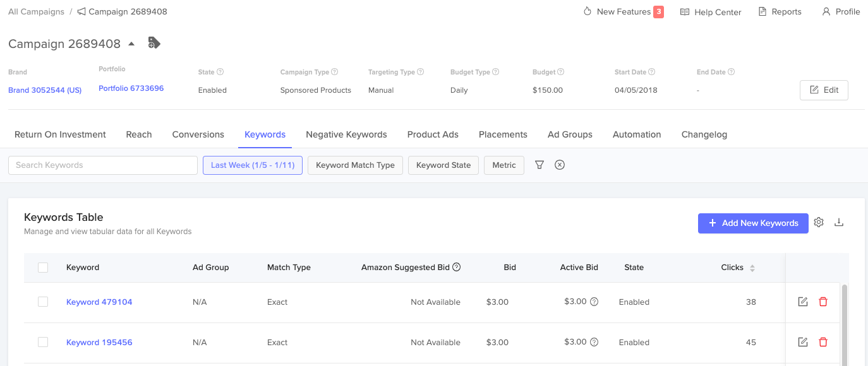The height and width of the screenshot is (366, 868).
Task: Open the filter funnel icon
Action: tap(539, 165)
